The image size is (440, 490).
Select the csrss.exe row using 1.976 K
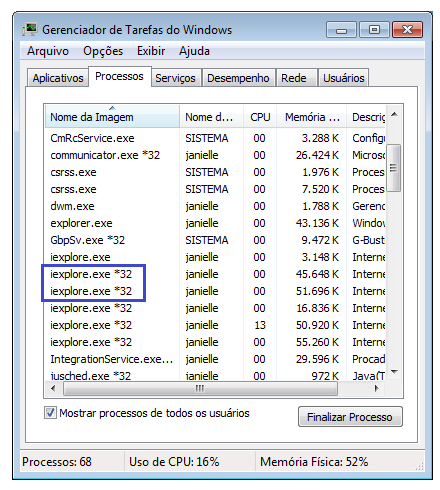[215, 172]
